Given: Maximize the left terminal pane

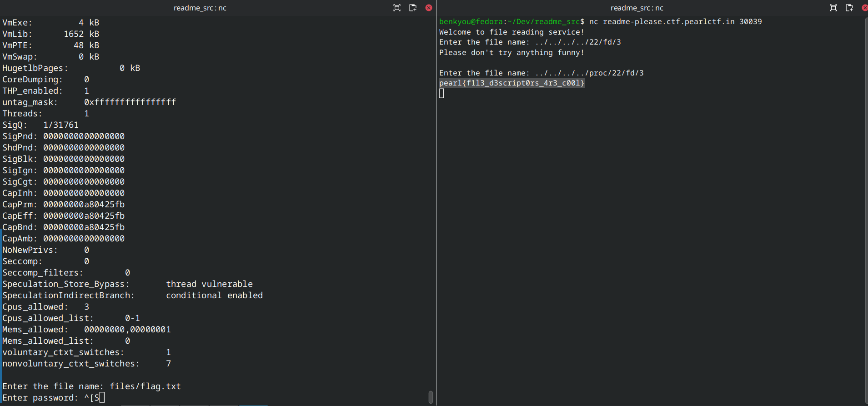Looking at the screenshot, I should pyautogui.click(x=396, y=8).
